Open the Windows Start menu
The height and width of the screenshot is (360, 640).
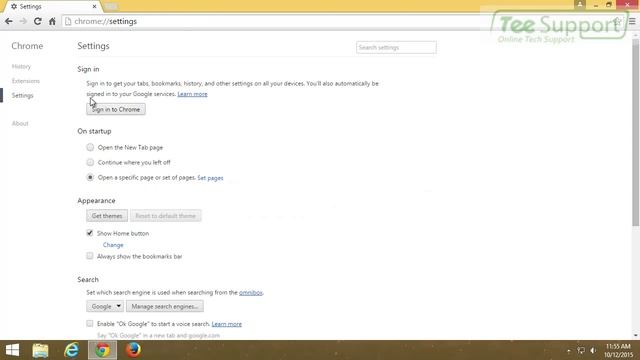tap(12, 350)
